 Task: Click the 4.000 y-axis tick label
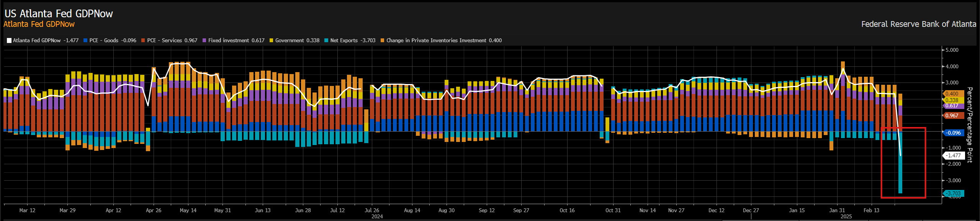click(952, 66)
